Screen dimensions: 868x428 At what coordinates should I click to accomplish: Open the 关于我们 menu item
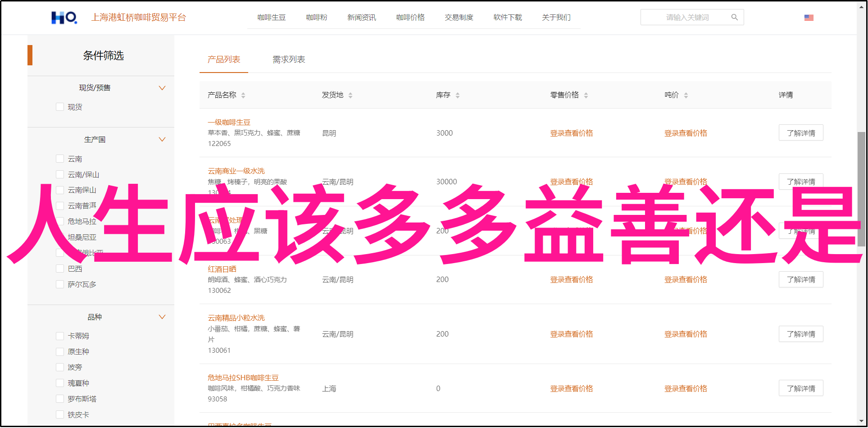pyautogui.click(x=556, y=17)
